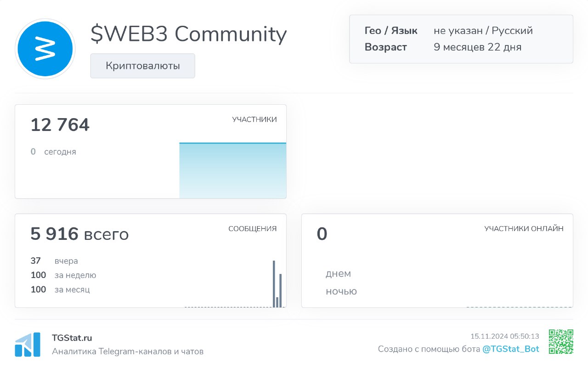588x369 pixels.
Task: Click the online participants count 0
Action: [322, 234]
